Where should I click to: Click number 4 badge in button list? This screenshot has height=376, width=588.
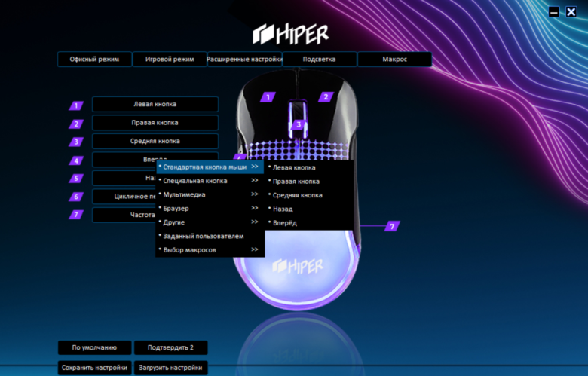76,160
